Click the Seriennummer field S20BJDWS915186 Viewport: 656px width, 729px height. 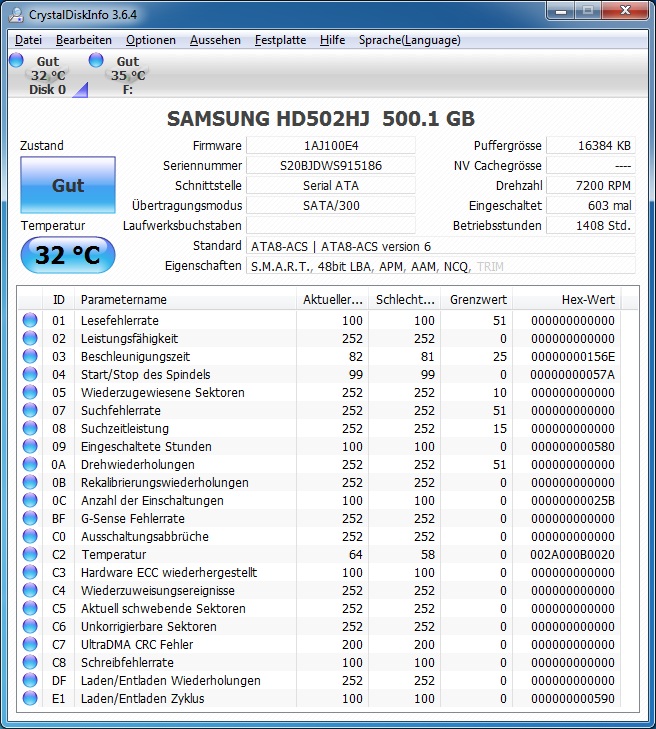[331, 166]
